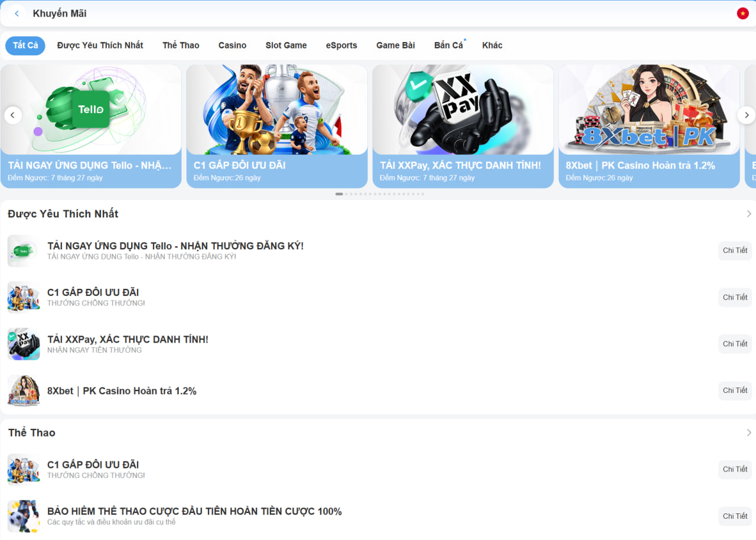Select the Tất Cả tab
The image size is (756, 540).
click(x=25, y=45)
